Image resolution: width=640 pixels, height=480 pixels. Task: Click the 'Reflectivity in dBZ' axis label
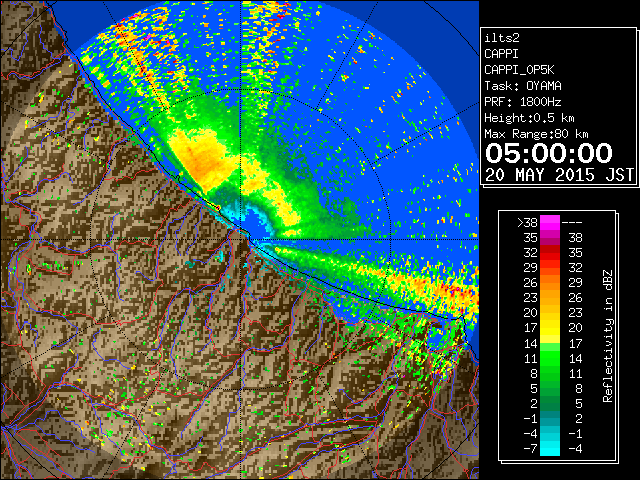tap(608, 336)
